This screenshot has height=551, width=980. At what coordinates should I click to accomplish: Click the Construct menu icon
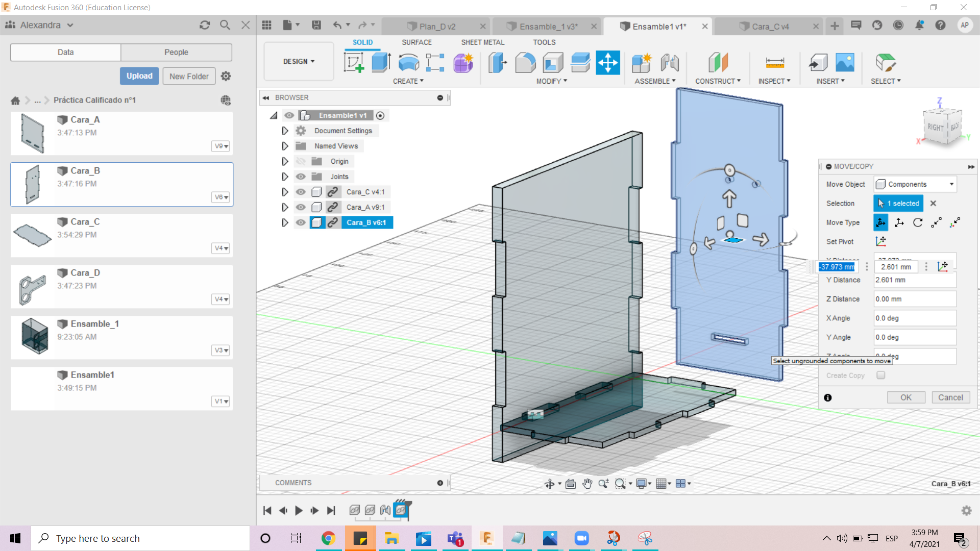tap(717, 63)
